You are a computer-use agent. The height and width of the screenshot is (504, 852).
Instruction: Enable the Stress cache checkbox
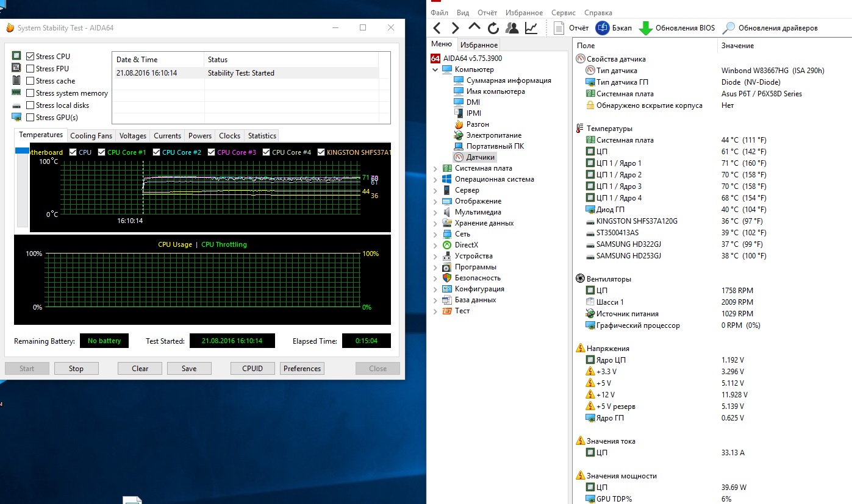pos(30,81)
